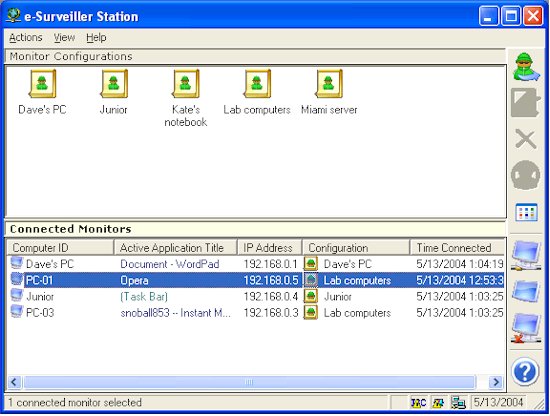
Task: Sort list by Computer ID column header
Action: (61, 248)
